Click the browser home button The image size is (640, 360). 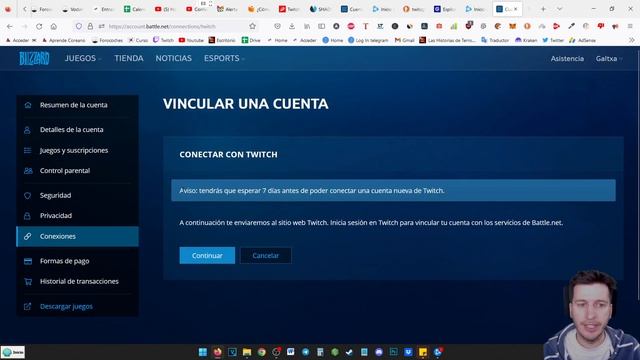pos(53,26)
